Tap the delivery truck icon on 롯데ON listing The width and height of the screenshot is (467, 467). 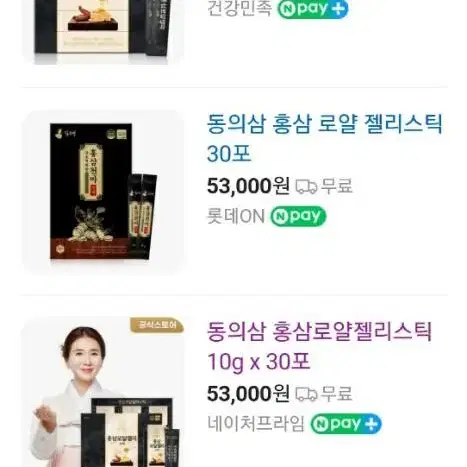[306, 186]
